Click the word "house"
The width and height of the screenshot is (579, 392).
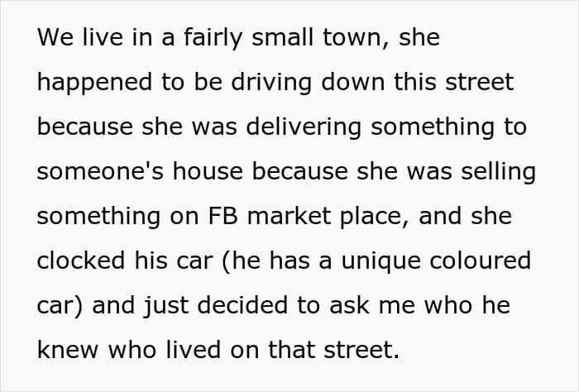click(208, 171)
